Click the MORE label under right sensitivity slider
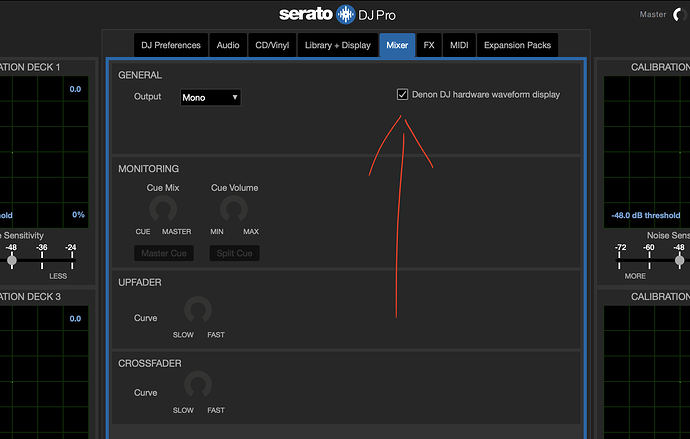The width and height of the screenshot is (690, 439). [x=635, y=276]
